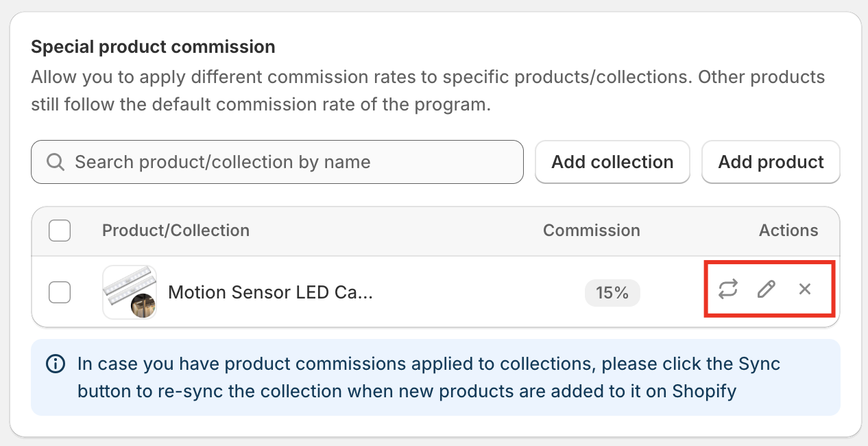The height and width of the screenshot is (446, 868).
Task: Click the Actions column header
Action: point(788,231)
